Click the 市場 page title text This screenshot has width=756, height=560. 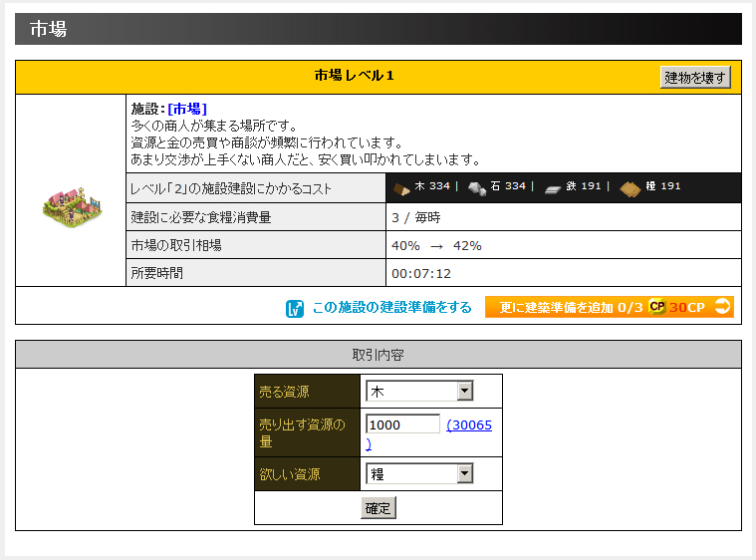(x=48, y=29)
